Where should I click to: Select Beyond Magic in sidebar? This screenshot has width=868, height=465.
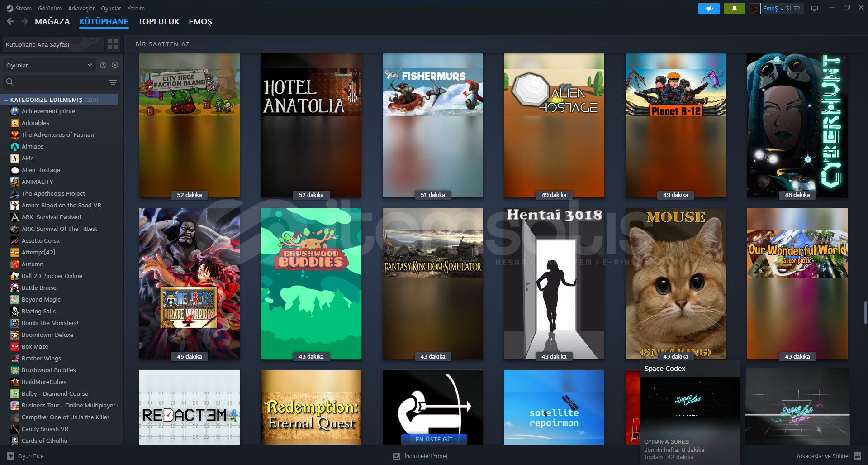pyautogui.click(x=41, y=299)
